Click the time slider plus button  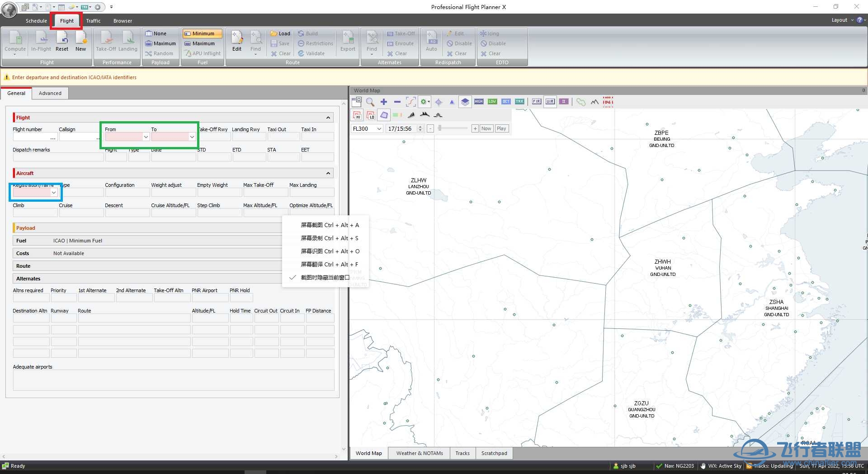coord(475,129)
